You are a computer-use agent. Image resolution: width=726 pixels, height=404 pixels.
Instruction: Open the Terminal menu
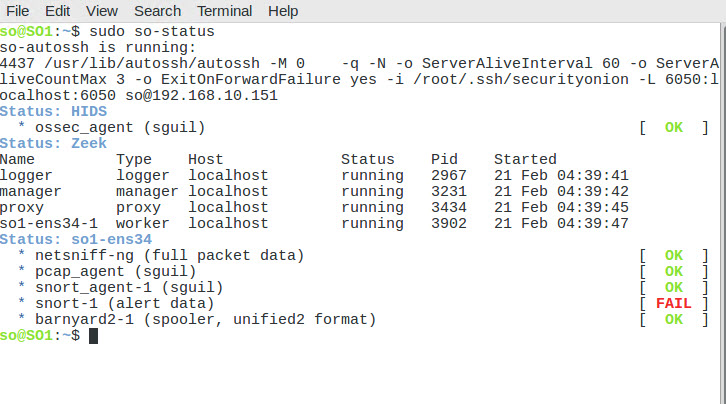[x=224, y=11]
